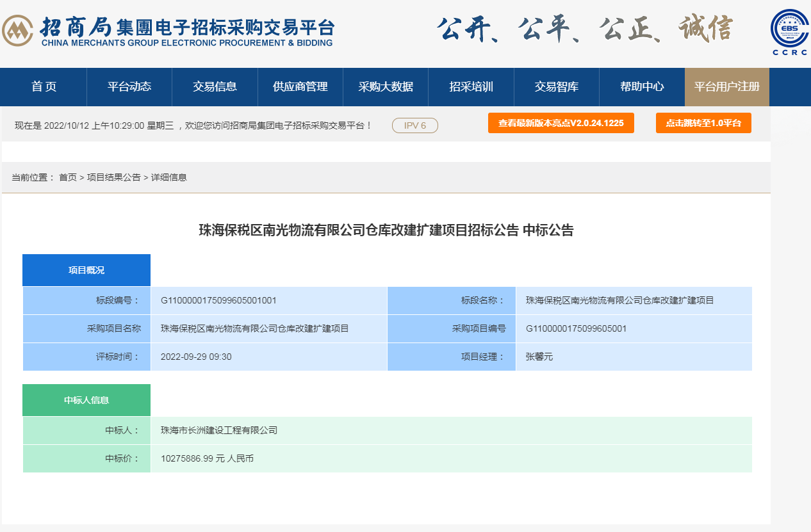This screenshot has width=811, height=532.
Task: Click the winner 珠海市长洲建设工程有限公司
Action: point(219,430)
